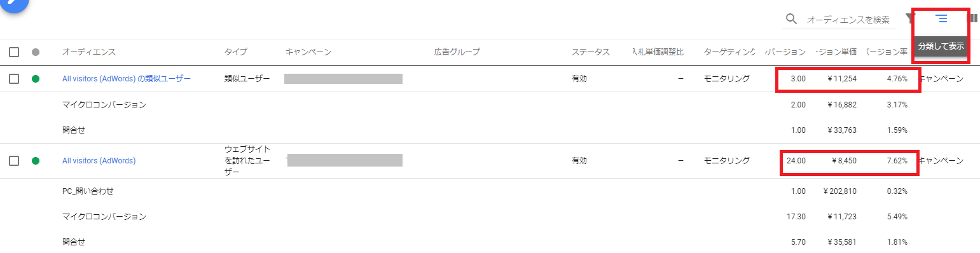Open the All visitors (AdWords) audience link
980x253 pixels.
coord(99,161)
